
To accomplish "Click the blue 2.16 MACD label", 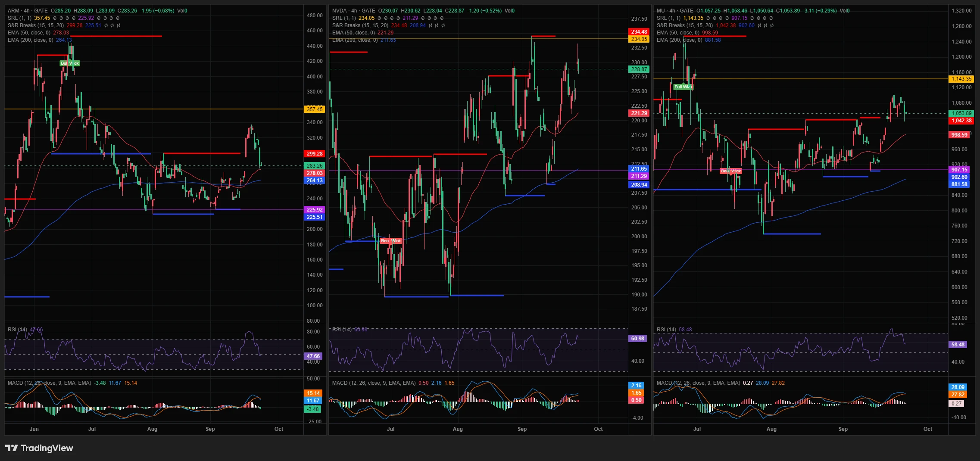I will pos(637,386).
